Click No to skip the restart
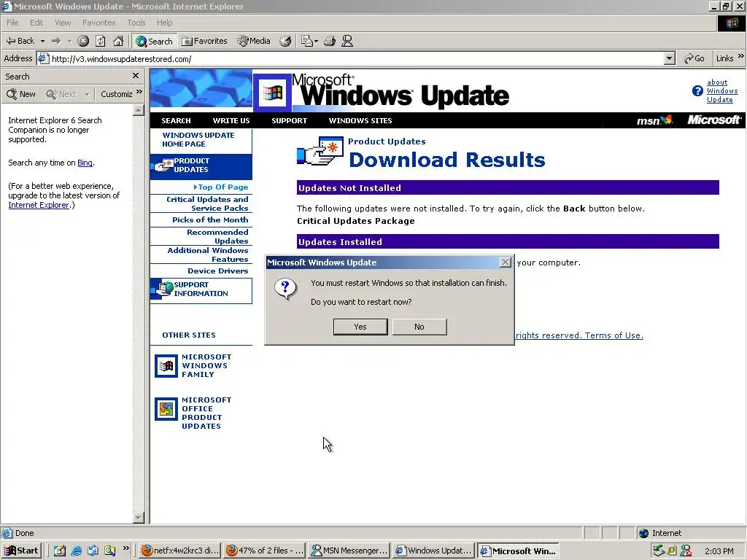 coord(419,327)
